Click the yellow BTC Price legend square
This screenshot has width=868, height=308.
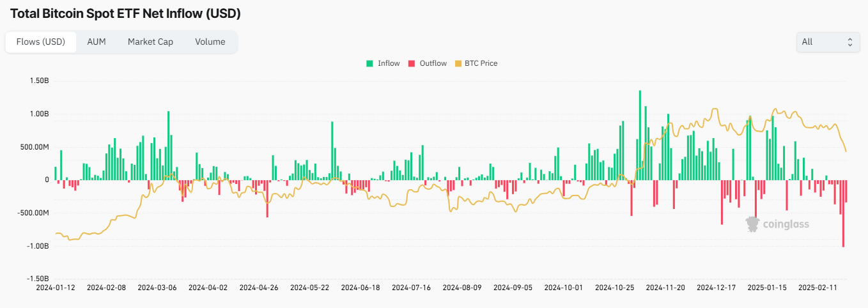pyautogui.click(x=458, y=63)
